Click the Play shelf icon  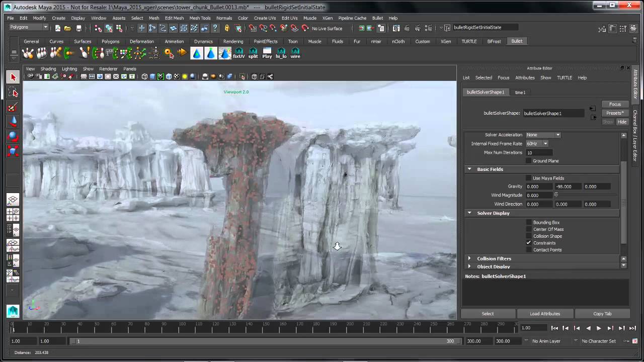tap(267, 53)
